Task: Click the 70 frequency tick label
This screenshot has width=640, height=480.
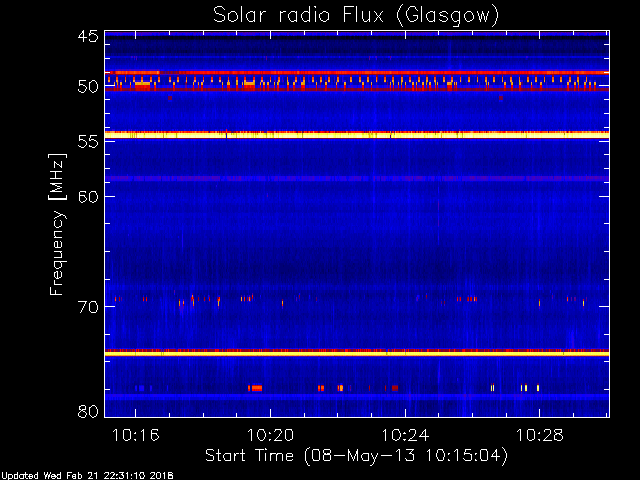Action: point(88,307)
